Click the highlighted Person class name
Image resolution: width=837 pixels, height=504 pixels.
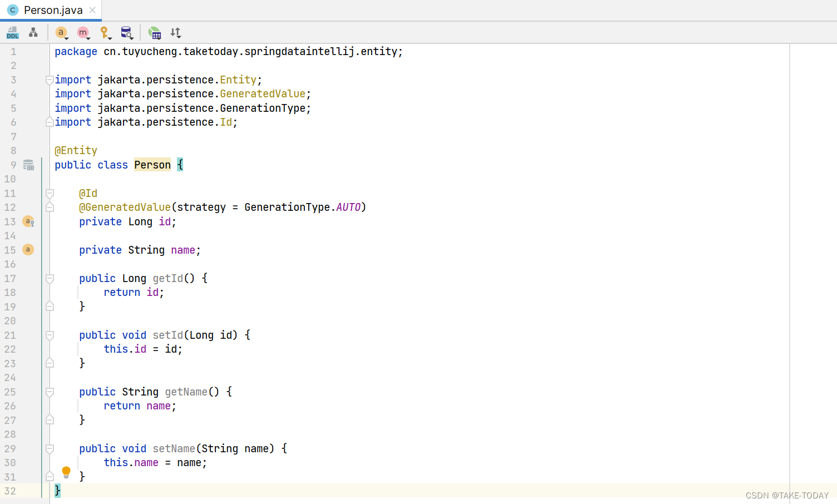[152, 165]
